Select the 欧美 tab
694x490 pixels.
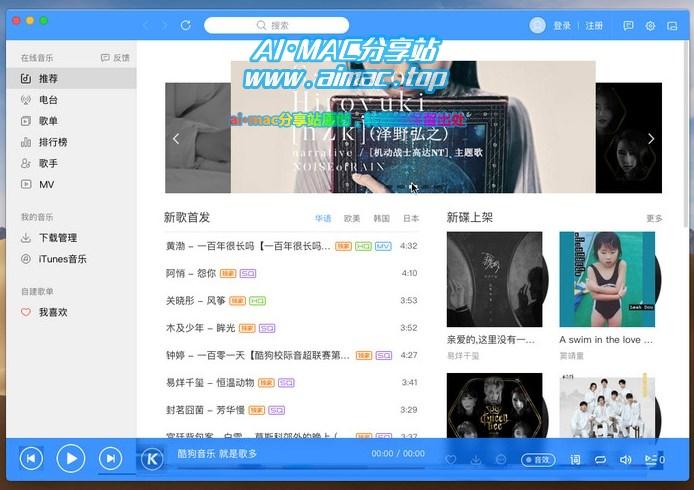pyautogui.click(x=352, y=218)
